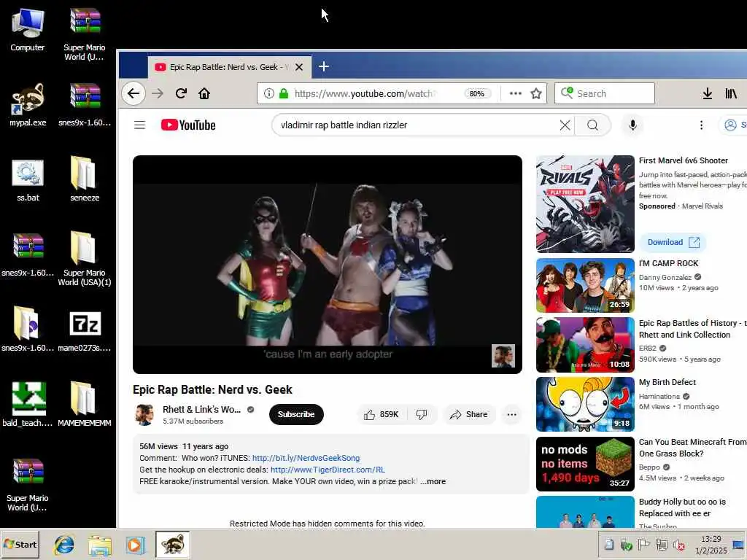Bookmark this page with the star
The height and width of the screenshot is (560, 747).
(x=536, y=93)
